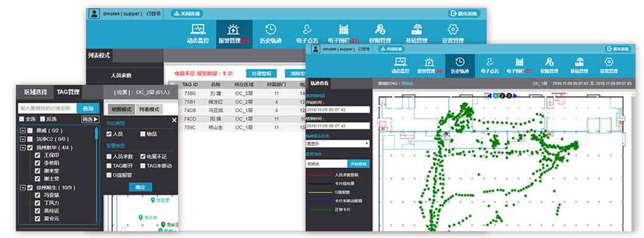Open 设置管理 gear icon in back window

point(453,30)
